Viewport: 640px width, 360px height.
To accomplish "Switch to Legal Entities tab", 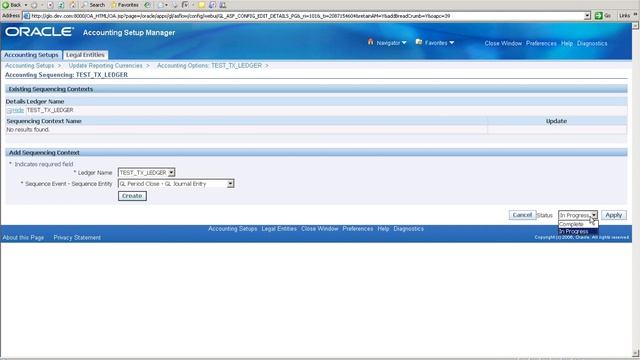I will click(x=85, y=55).
